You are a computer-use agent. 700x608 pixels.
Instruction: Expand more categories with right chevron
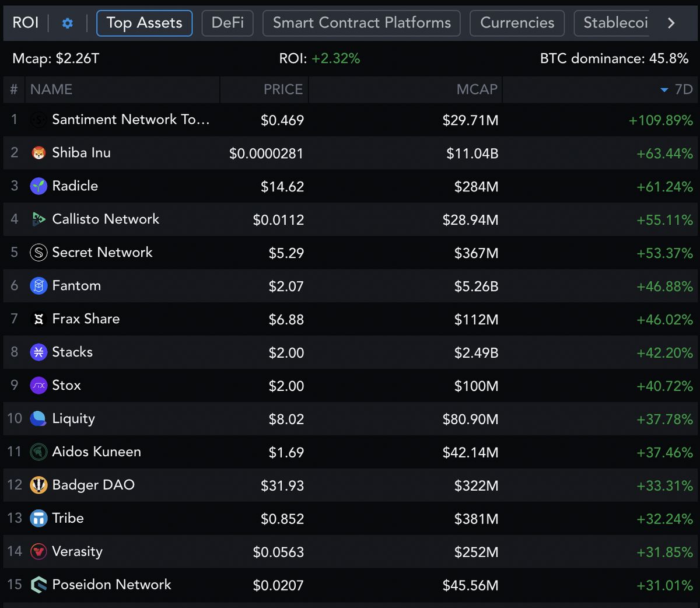(x=671, y=23)
